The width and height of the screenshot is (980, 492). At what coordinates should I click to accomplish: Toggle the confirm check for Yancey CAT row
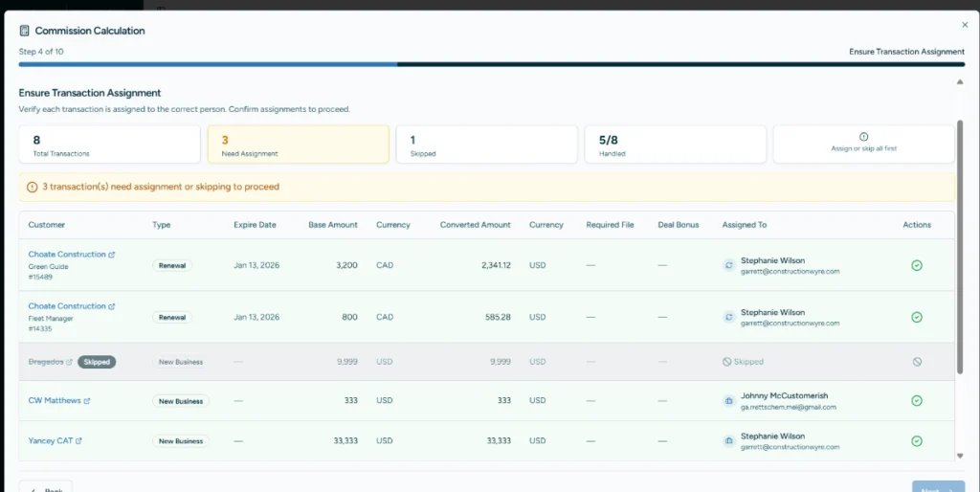point(916,441)
